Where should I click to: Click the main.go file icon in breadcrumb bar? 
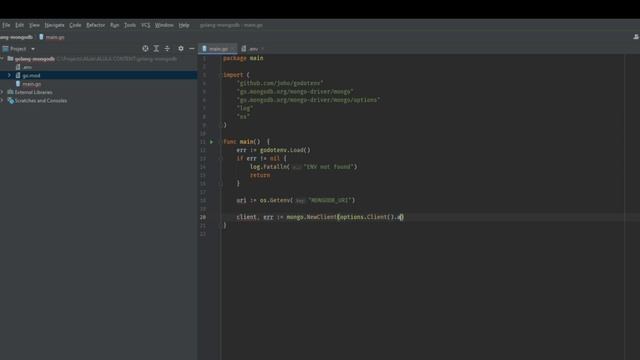point(41,37)
